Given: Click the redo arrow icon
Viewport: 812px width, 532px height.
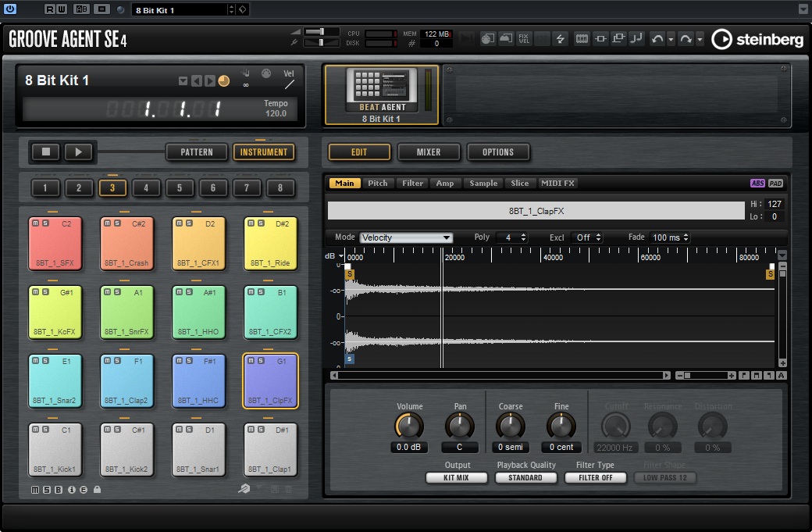Looking at the screenshot, I should point(686,39).
